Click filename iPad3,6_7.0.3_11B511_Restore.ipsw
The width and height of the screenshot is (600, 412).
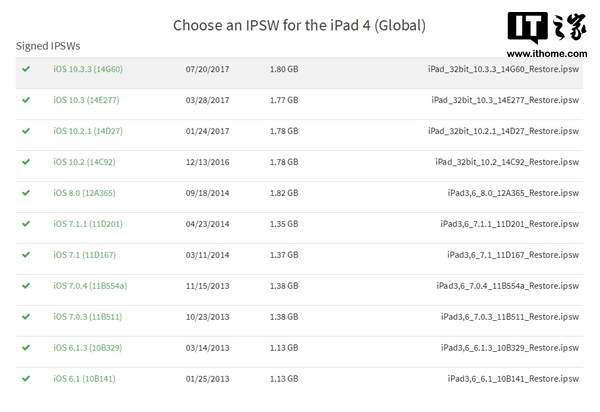click(510, 317)
